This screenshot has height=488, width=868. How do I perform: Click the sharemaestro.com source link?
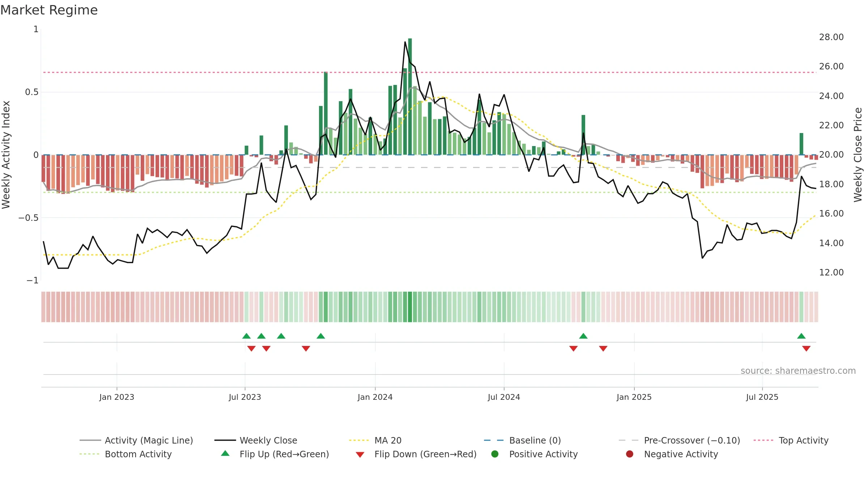798,371
